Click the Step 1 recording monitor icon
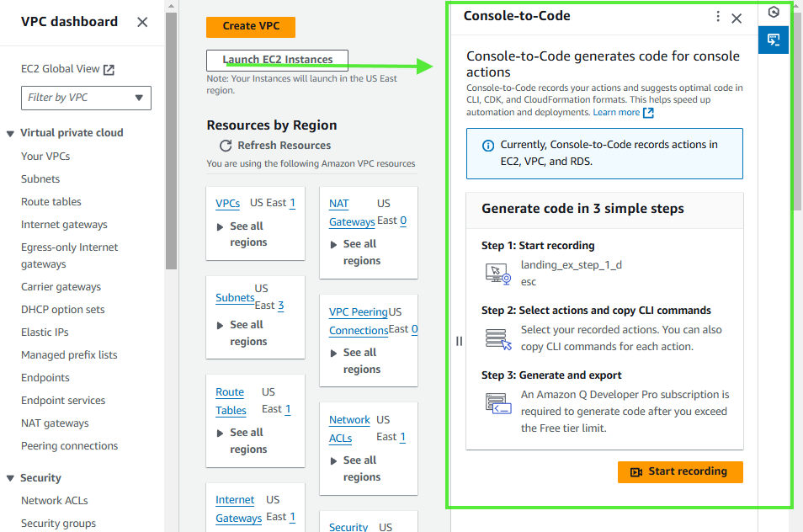The height and width of the screenshot is (532, 803). [x=497, y=273]
